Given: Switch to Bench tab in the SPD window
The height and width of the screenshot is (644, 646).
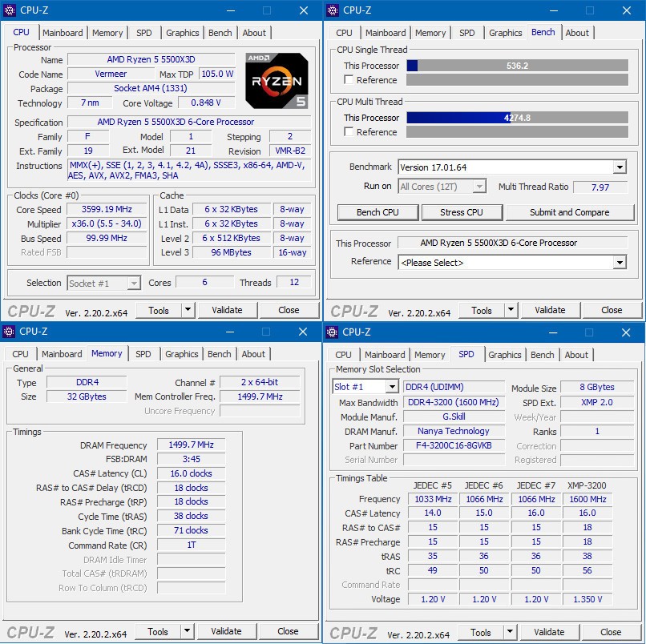Looking at the screenshot, I should click(x=542, y=355).
